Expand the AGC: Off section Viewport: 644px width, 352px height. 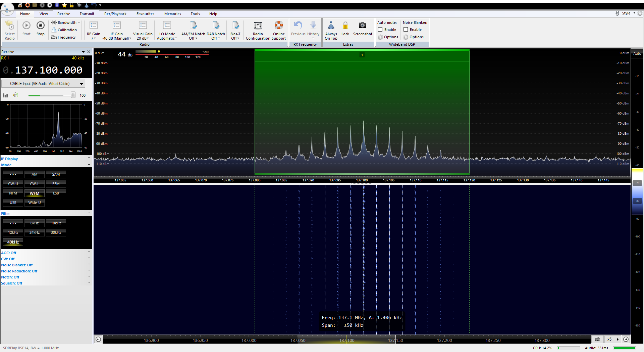tap(9, 253)
